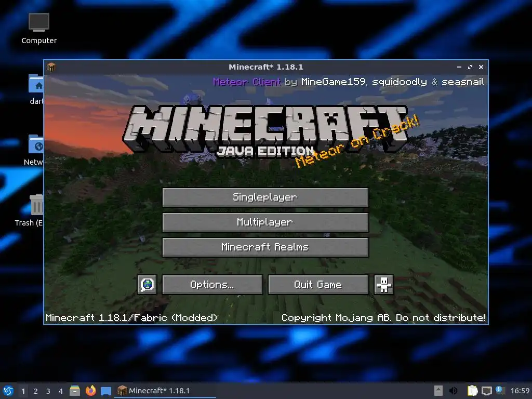532x399 pixels.
Task: Minimize the Minecraft window
Action: 459,67
